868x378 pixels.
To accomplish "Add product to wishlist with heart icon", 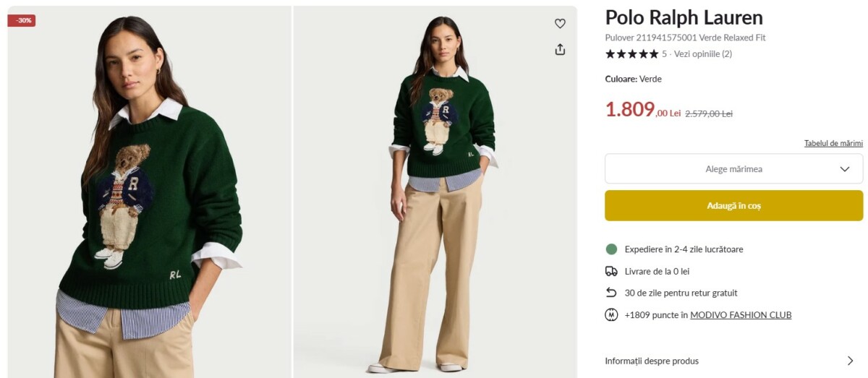I will 560,24.
